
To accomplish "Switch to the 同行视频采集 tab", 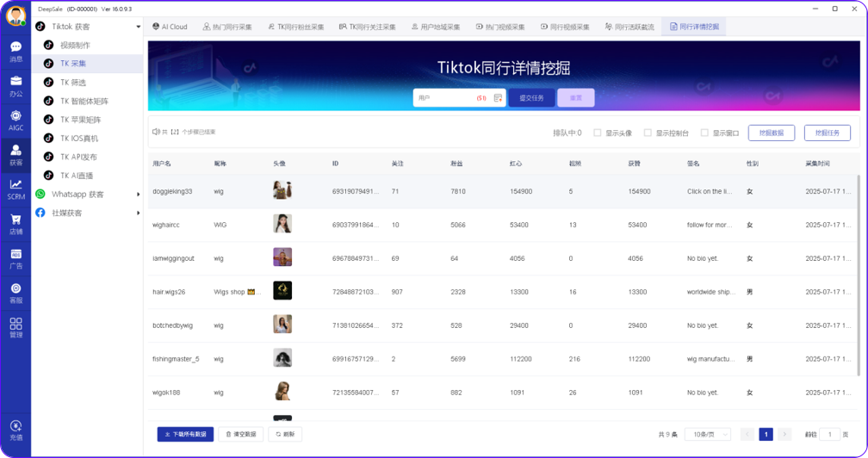I will coord(565,27).
